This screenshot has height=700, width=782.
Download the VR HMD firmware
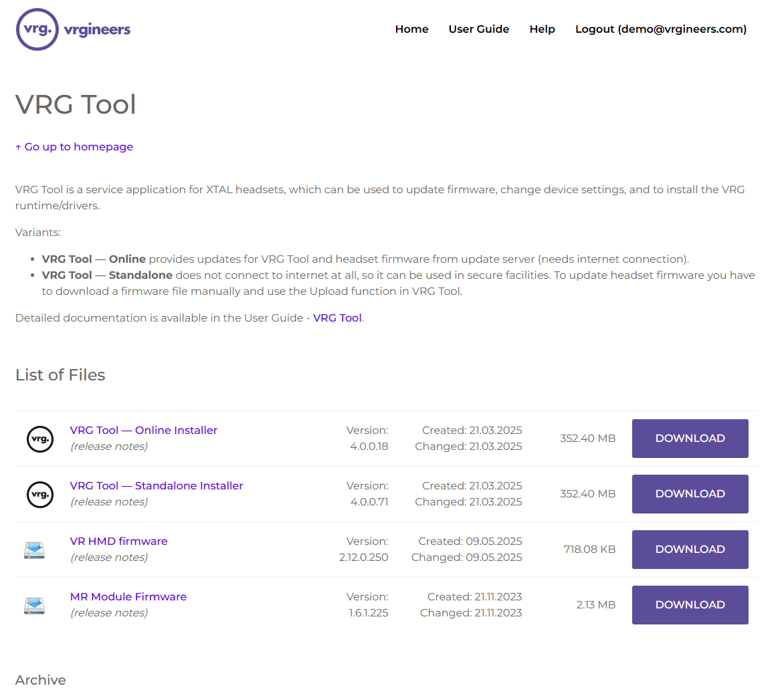click(690, 550)
